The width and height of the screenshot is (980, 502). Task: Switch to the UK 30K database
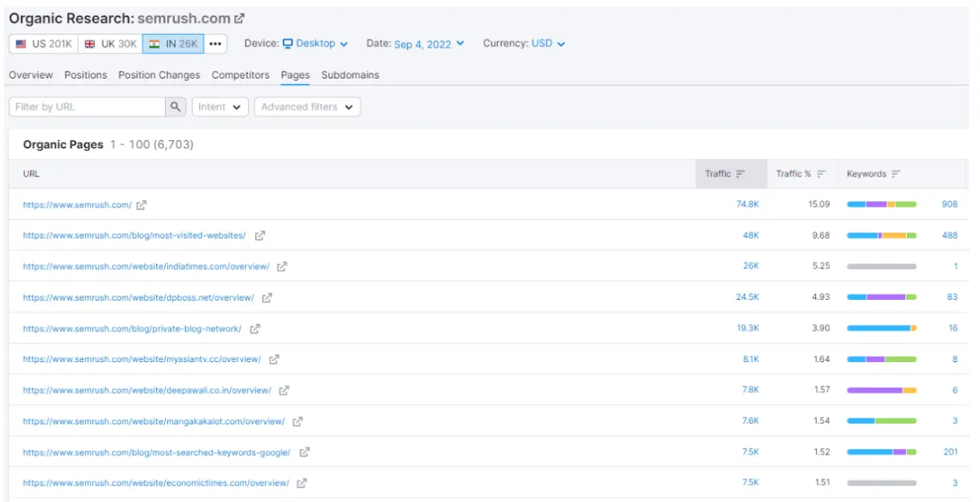coord(110,44)
